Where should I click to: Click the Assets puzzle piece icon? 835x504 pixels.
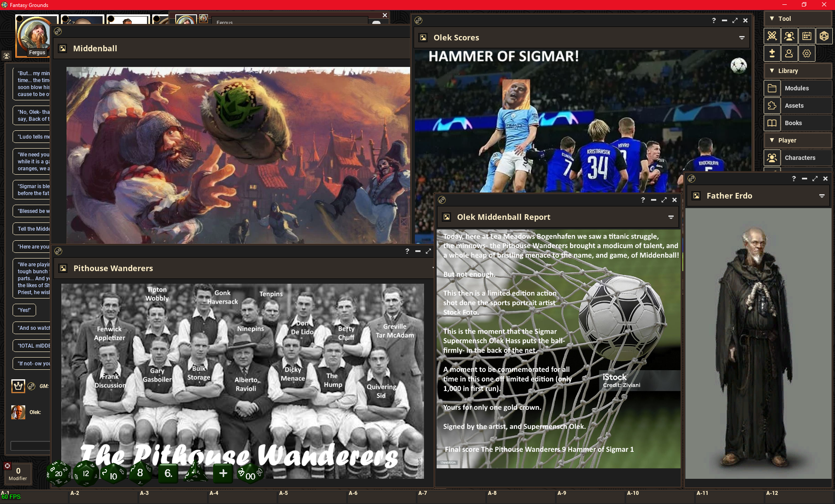click(x=772, y=106)
